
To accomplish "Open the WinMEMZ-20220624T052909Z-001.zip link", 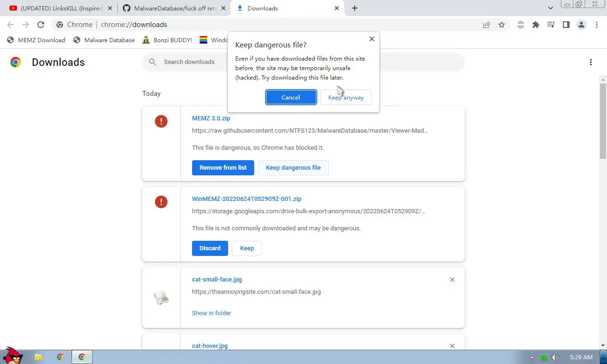I will pyautogui.click(x=247, y=199).
